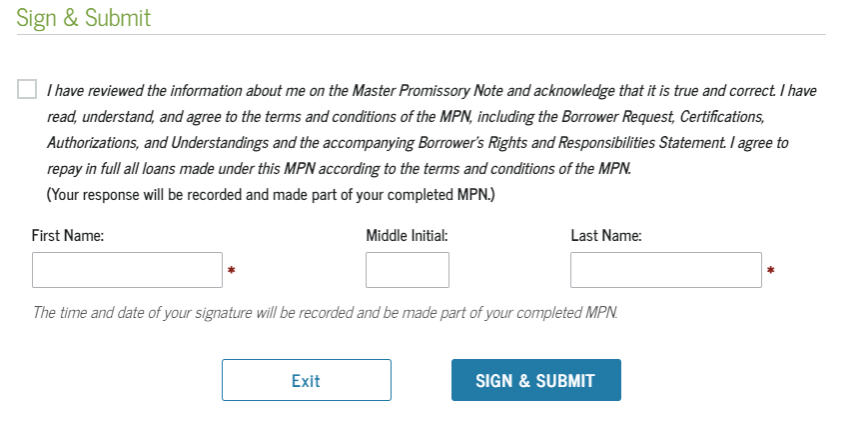Click the "Middle Initial:" label
Image resolution: width=868 pixels, height=421 pixels.
(406, 236)
